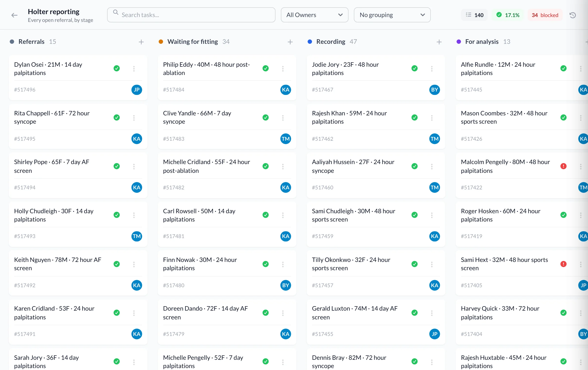The image size is (588, 370).
Task: Click referral number #517404
Action: [471, 334]
